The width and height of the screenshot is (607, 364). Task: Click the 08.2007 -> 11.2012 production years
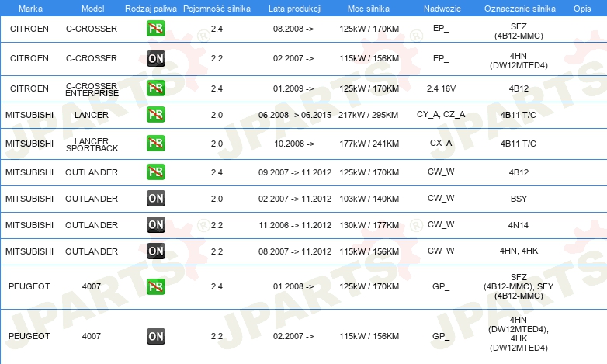295,251
